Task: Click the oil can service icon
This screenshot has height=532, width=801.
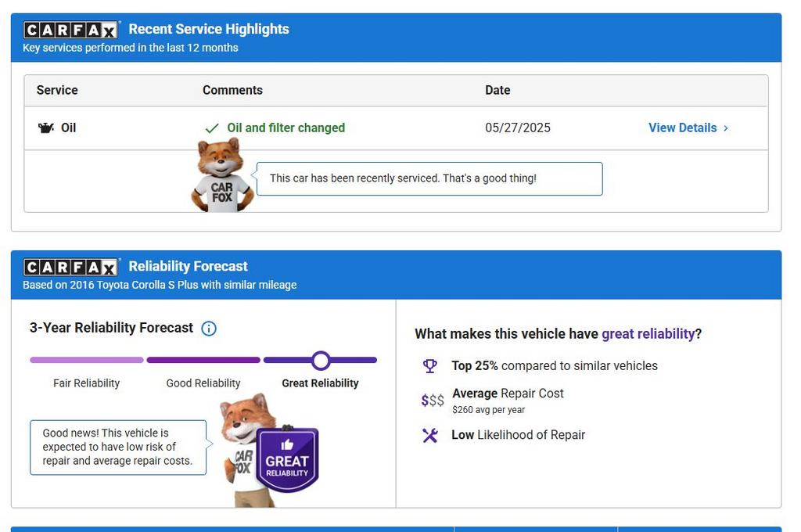Action: pyautogui.click(x=46, y=128)
